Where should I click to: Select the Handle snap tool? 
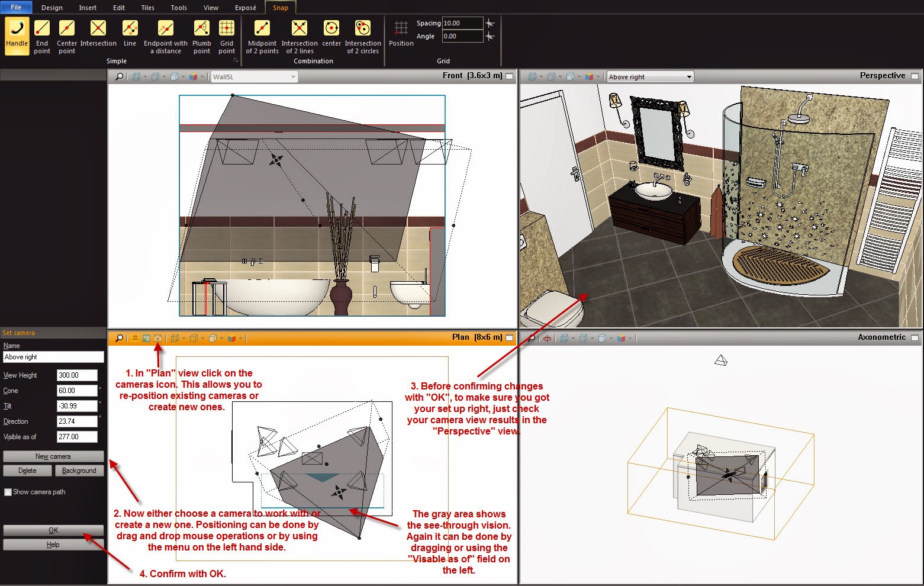[x=16, y=36]
